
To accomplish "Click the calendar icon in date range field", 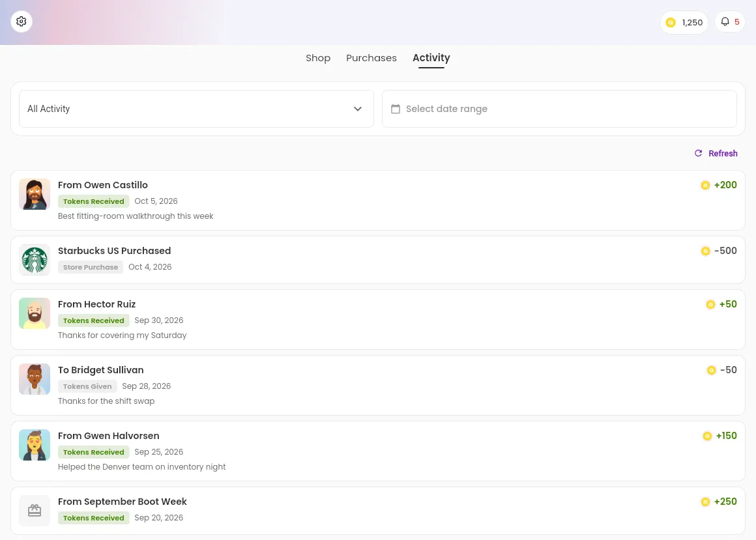I will click(x=396, y=109).
